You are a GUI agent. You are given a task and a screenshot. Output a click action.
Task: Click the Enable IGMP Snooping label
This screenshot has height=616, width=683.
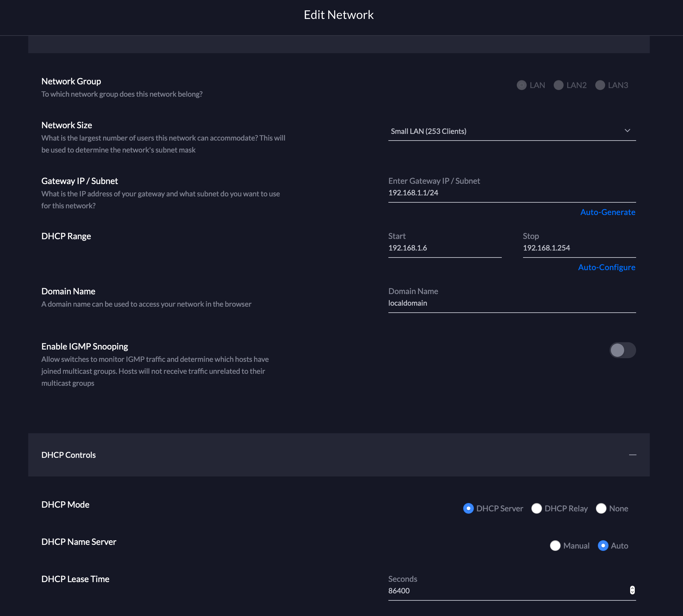pyautogui.click(x=85, y=346)
